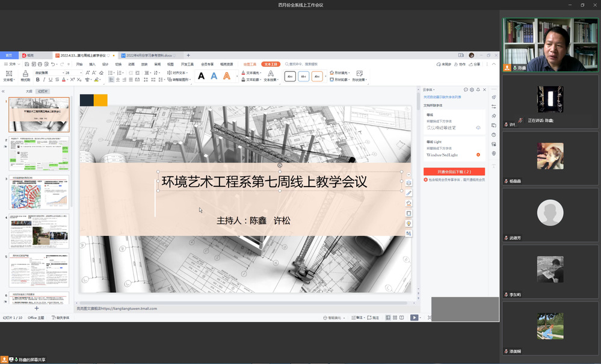Start slideshow from the status bar

(414, 318)
